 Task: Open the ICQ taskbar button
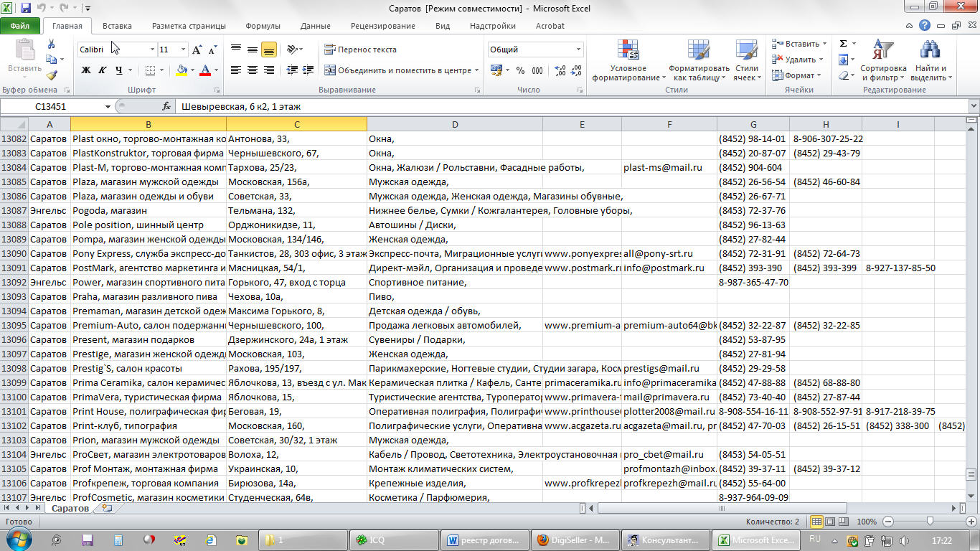click(393, 540)
